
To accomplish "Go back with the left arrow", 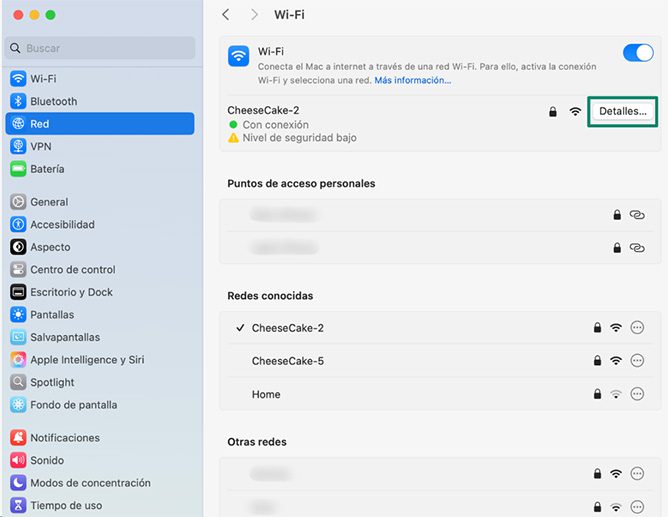I will pyautogui.click(x=226, y=15).
